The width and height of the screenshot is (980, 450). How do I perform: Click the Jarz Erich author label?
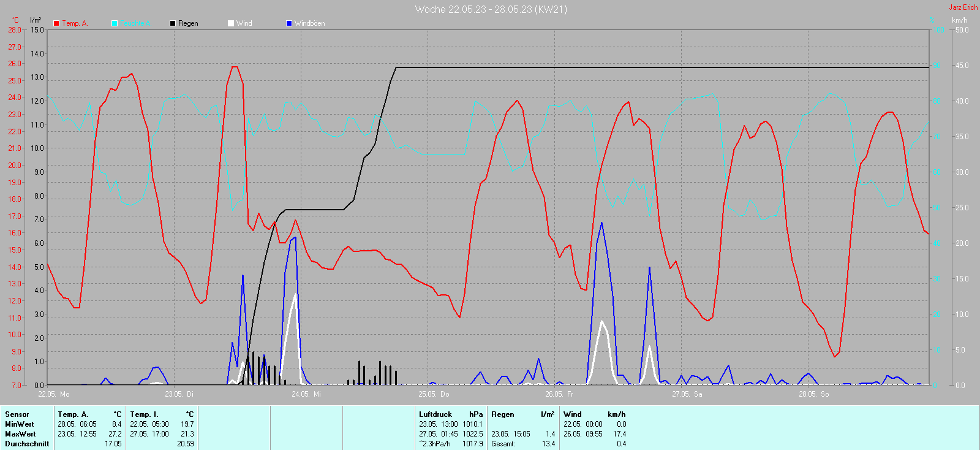pos(963,7)
